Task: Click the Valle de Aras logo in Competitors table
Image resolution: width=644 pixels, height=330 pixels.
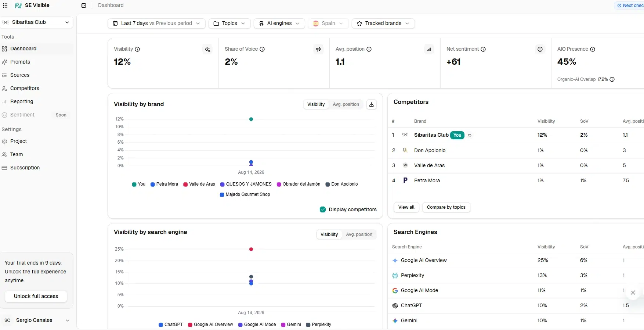Action: [x=405, y=165]
